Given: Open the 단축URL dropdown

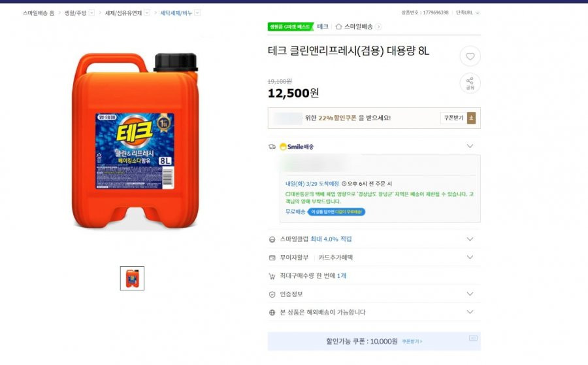Looking at the screenshot, I should click(468, 13).
